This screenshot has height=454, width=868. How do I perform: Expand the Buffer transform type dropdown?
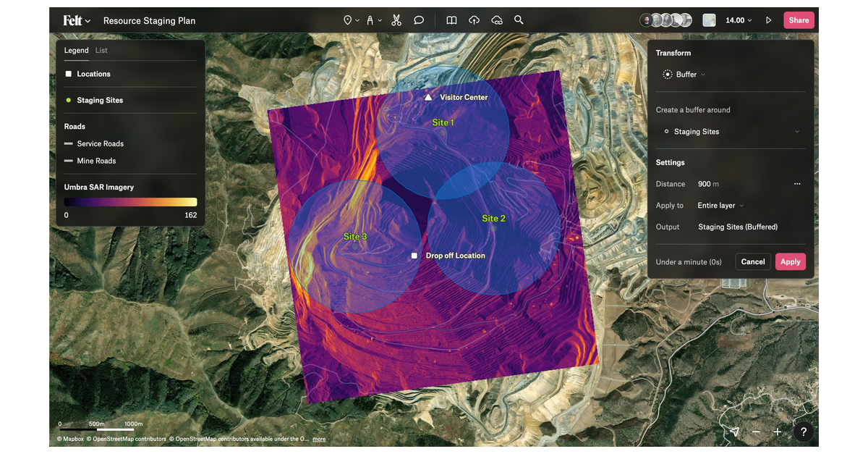tap(684, 75)
